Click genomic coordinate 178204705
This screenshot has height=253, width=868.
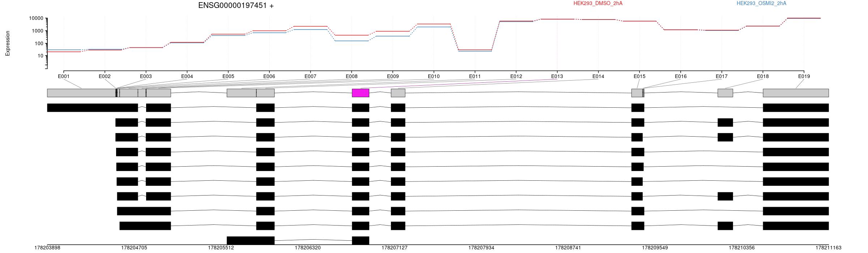[x=134, y=248]
